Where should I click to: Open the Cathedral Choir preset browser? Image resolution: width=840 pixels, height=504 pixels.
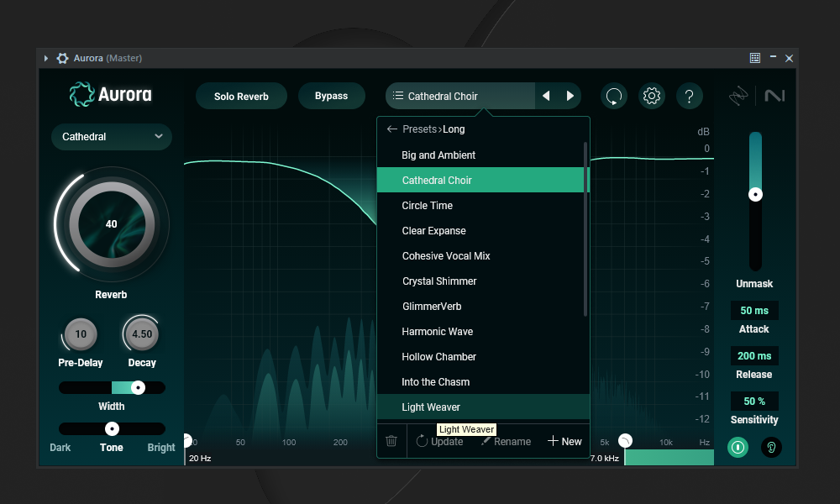pos(460,97)
